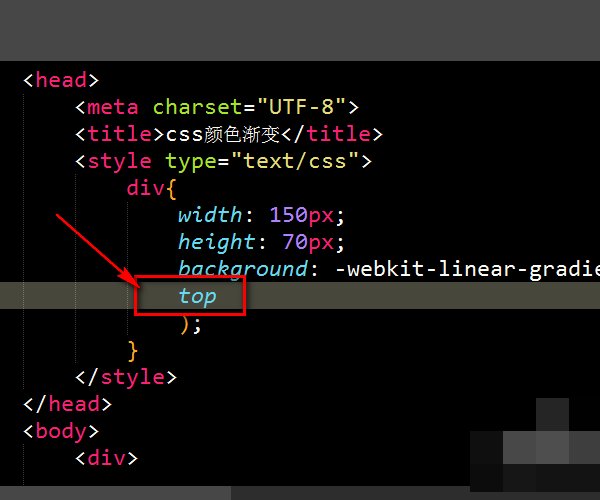Click the opening style tag name
This screenshot has height=500, width=600.
pos(120,161)
